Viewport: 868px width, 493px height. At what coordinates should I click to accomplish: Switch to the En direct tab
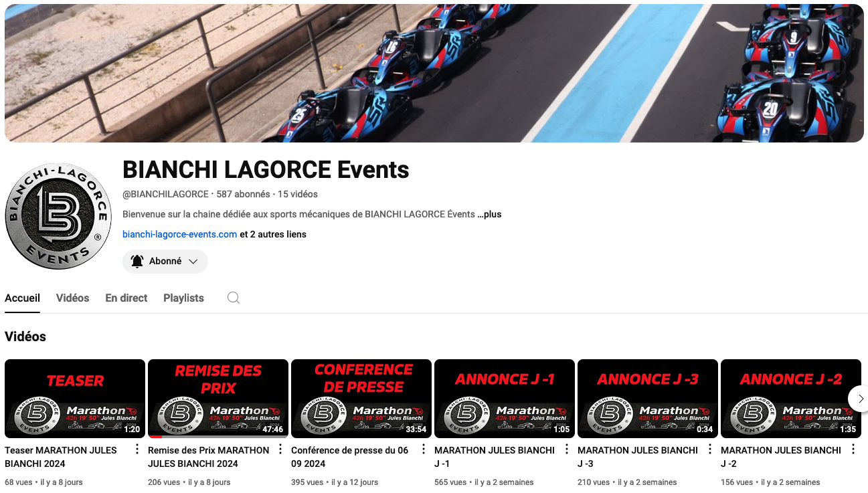point(126,298)
